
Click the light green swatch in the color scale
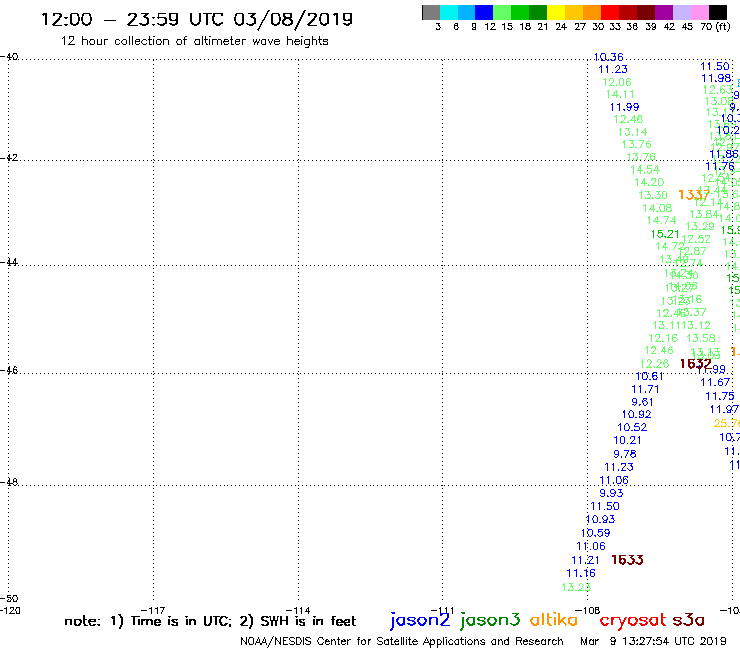point(502,12)
